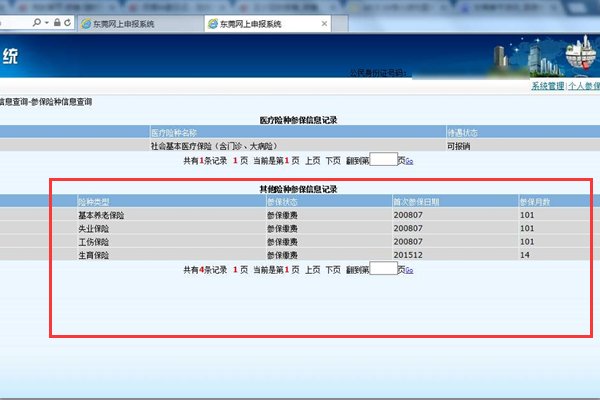Click 下页 in the 共有4条记录 pagination row
600x400 pixels.
pyautogui.click(x=333, y=270)
